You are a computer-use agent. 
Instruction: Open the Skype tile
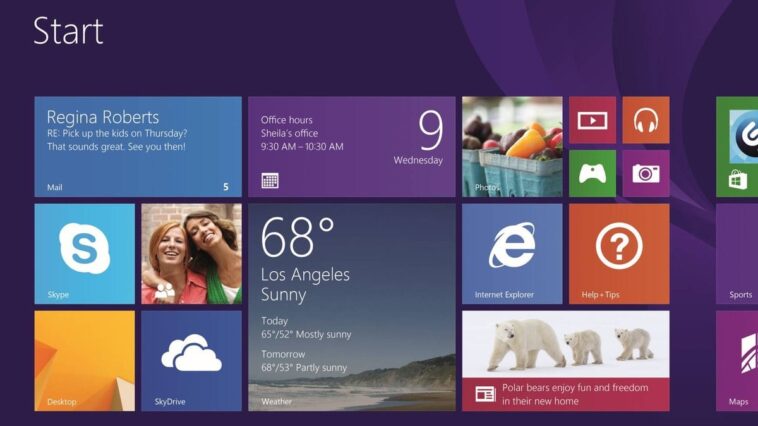pyautogui.click(x=85, y=253)
